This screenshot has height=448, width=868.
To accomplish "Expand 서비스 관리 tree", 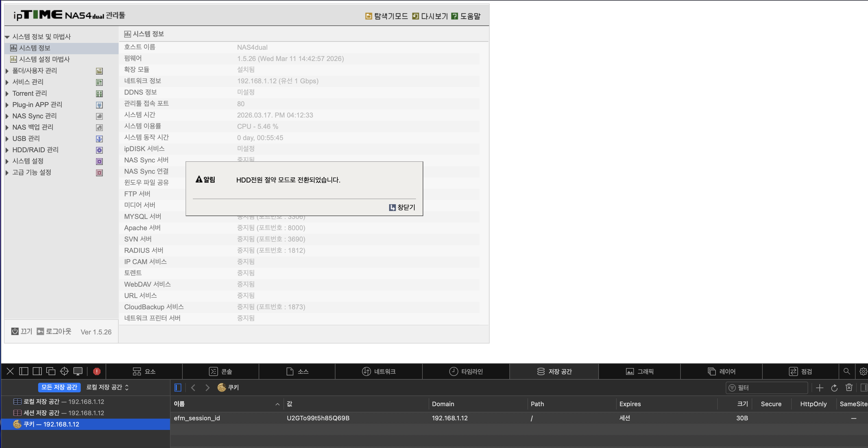I will point(7,82).
